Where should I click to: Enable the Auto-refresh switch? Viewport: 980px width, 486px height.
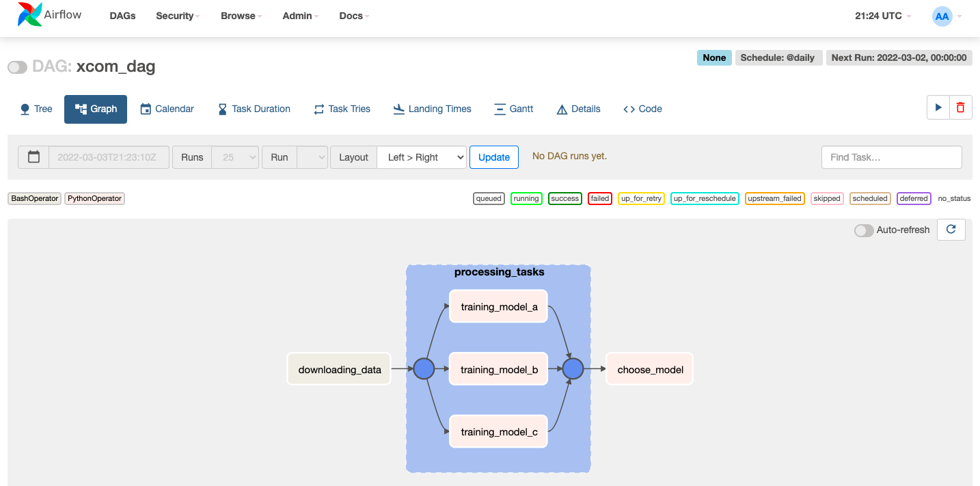(864, 230)
